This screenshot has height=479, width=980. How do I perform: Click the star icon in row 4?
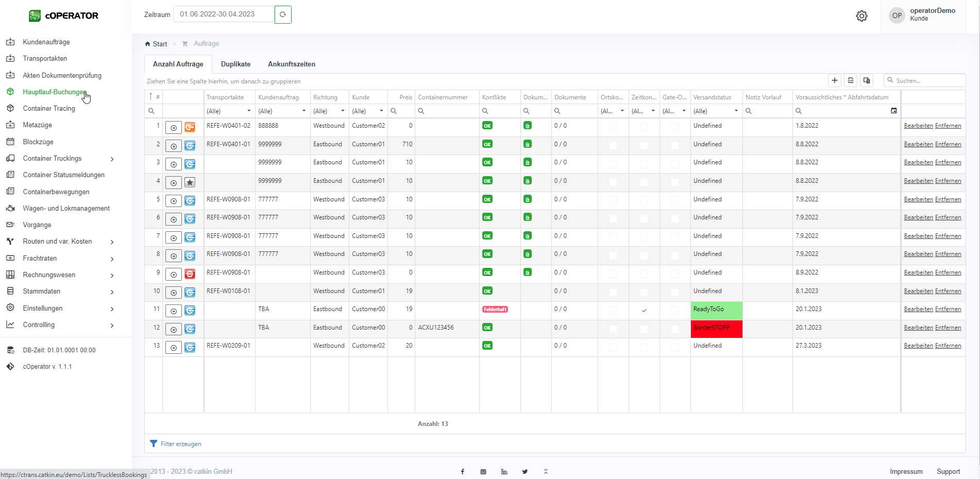click(x=190, y=182)
